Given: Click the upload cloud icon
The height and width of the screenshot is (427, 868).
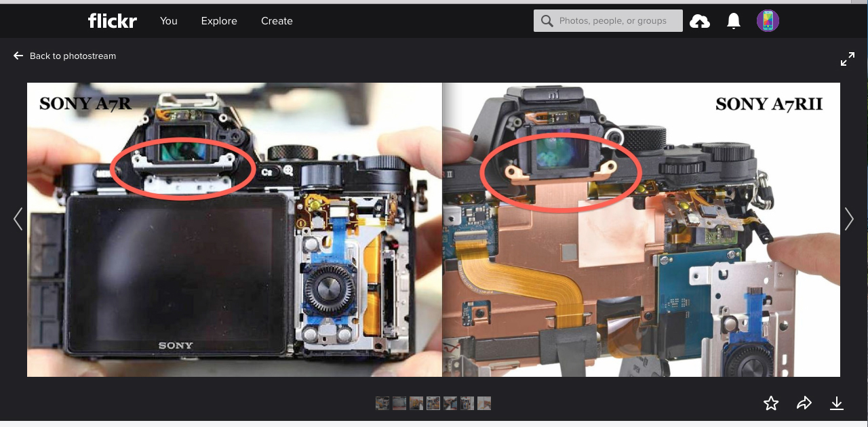Looking at the screenshot, I should [x=700, y=22].
